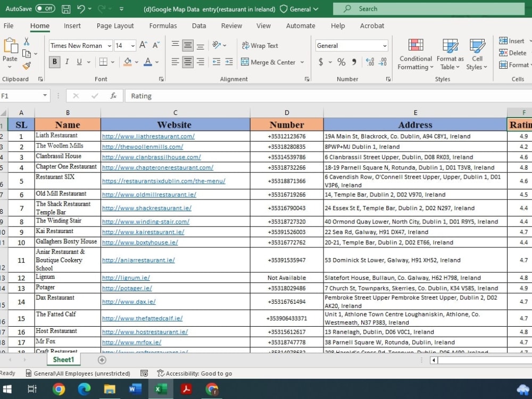The height and width of the screenshot is (399, 532).
Task: Open the font size dropdown
Action: point(132,46)
